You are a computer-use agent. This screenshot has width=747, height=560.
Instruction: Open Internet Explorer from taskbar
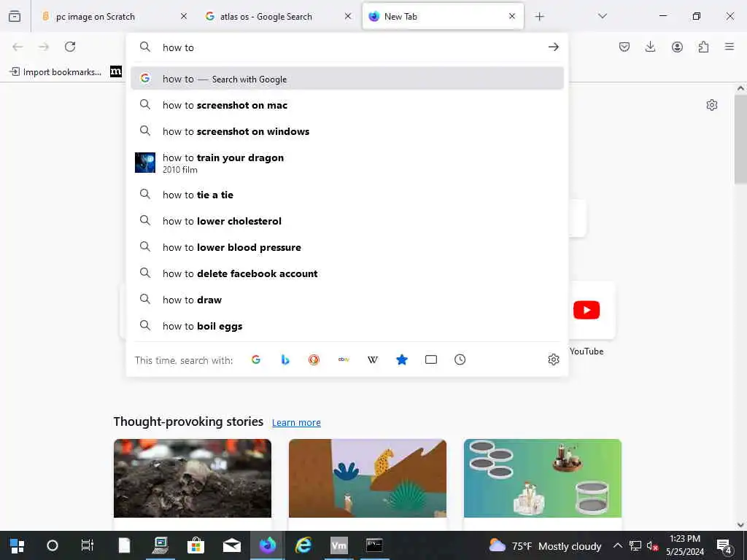(303, 545)
